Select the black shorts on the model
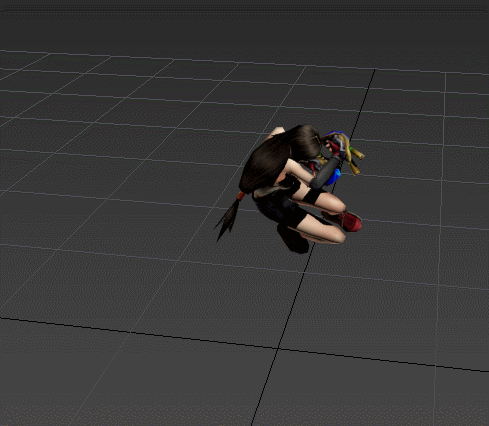Viewport: 489px width, 426px height. (x=278, y=208)
